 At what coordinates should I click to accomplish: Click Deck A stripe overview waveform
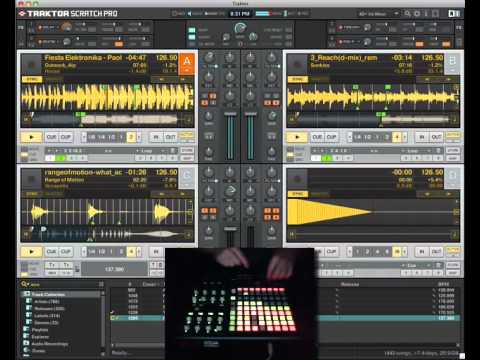click(107, 119)
